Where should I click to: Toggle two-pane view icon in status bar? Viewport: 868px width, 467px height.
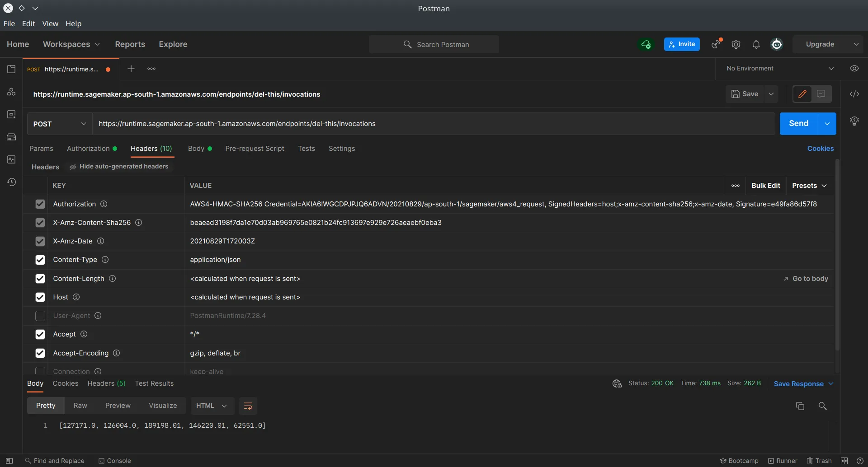point(844,461)
